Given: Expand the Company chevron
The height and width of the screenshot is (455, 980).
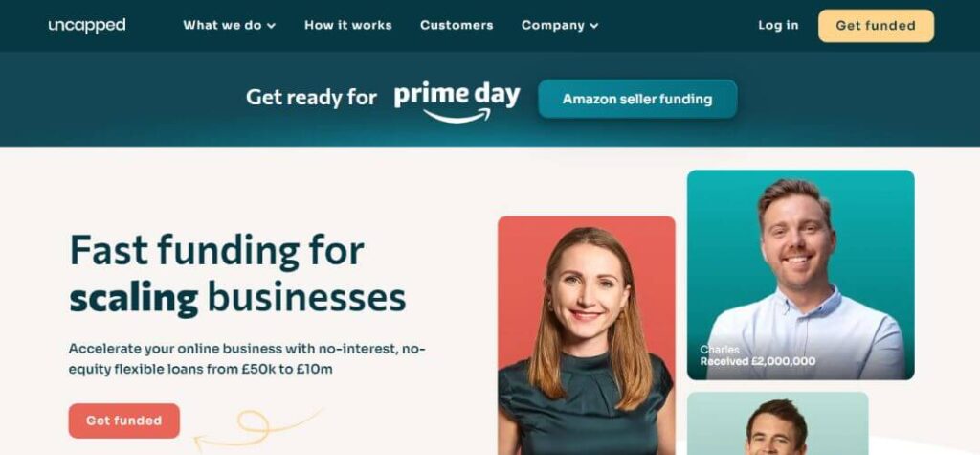Looking at the screenshot, I should point(593,26).
